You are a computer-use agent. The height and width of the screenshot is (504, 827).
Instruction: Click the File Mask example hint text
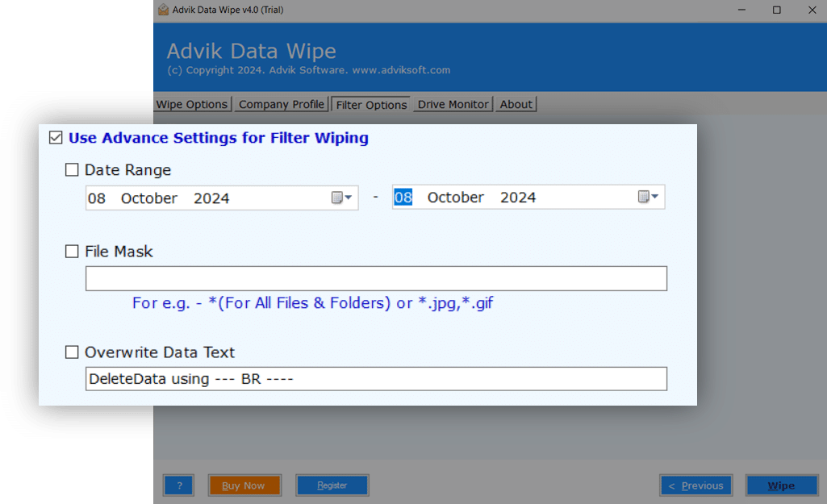tap(312, 303)
